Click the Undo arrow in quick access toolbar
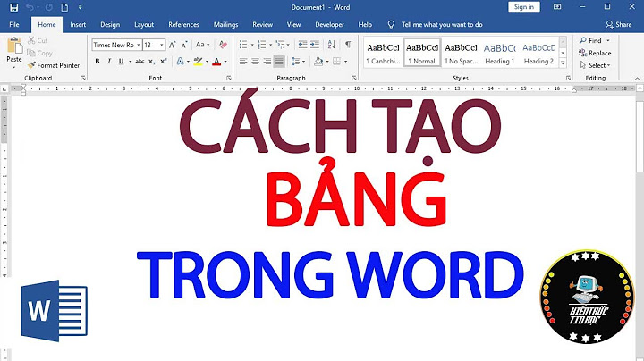The width and height of the screenshot is (644, 361). pos(30,7)
